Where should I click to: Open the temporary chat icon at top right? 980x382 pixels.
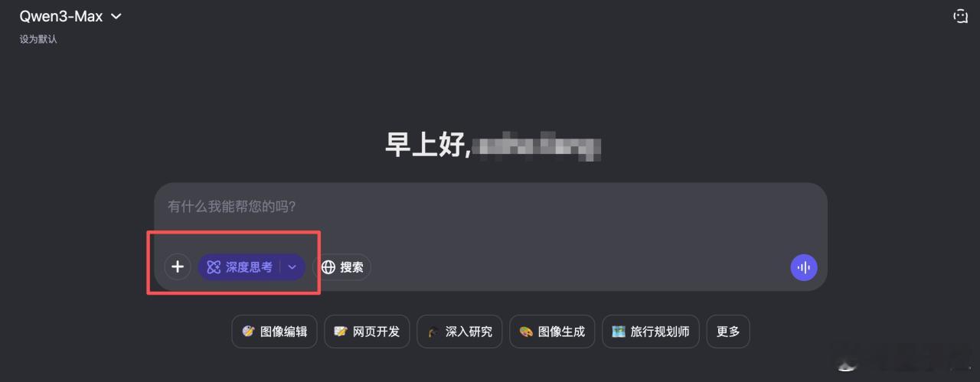(960, 16)
